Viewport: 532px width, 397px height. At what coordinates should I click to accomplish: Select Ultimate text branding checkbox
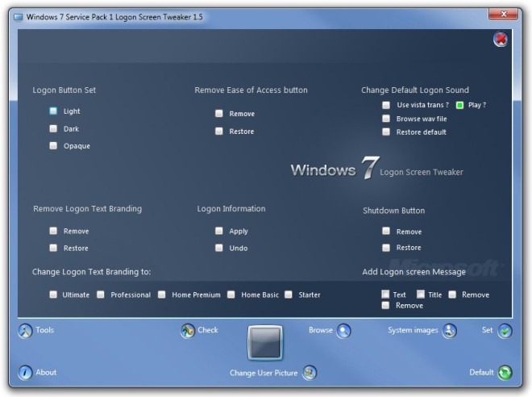[53, 295]
